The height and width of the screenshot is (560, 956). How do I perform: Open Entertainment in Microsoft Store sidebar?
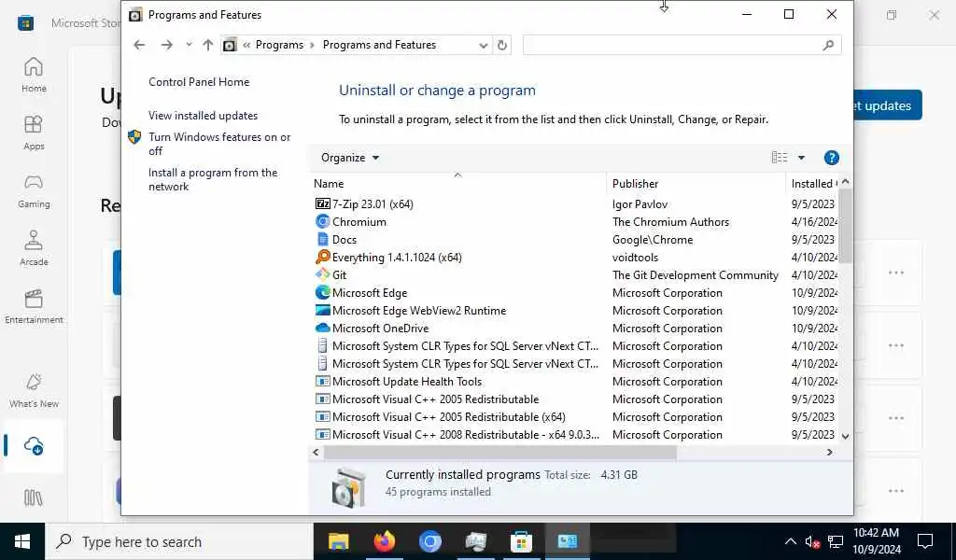(34, 306)
